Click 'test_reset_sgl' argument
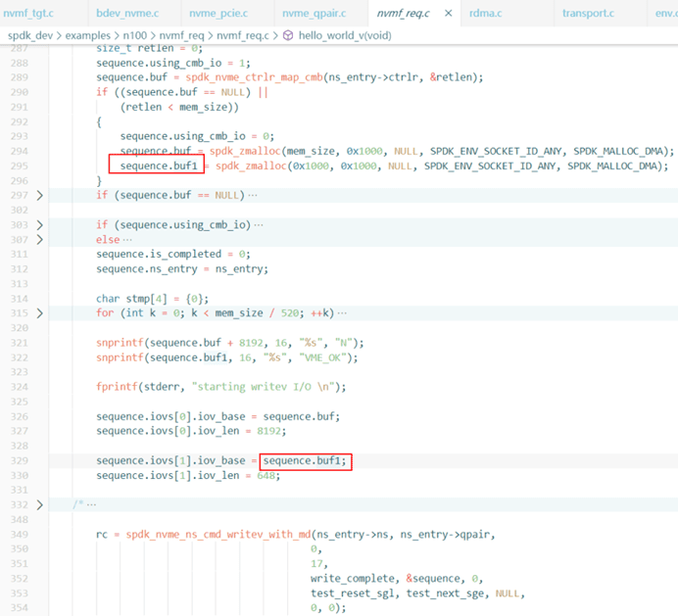This screenshot has height=616, width=678. pos(352,593)
